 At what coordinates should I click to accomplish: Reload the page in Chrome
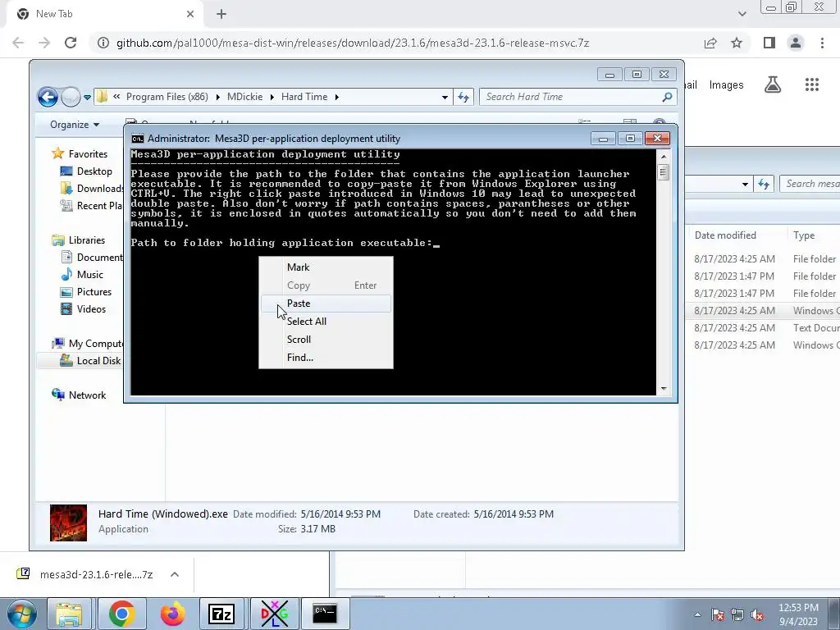pos(71,43)
